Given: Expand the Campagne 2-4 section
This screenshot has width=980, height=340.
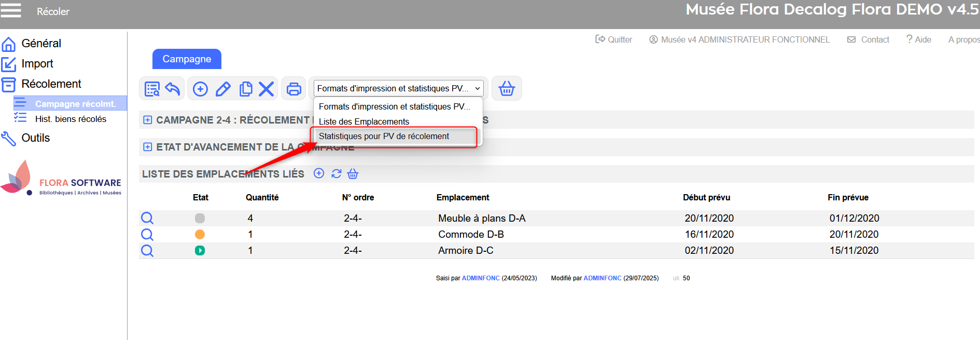Looking at the screenshot, I should click(x=148, y=120).
